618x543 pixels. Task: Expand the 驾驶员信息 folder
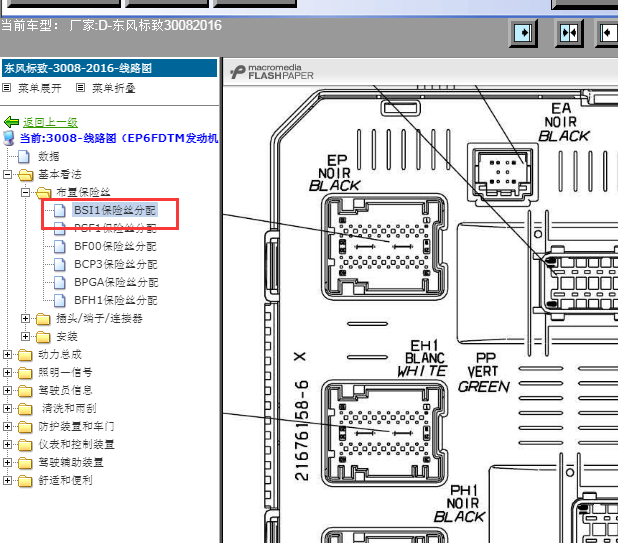pyautogui.click(x=7, y=391)
